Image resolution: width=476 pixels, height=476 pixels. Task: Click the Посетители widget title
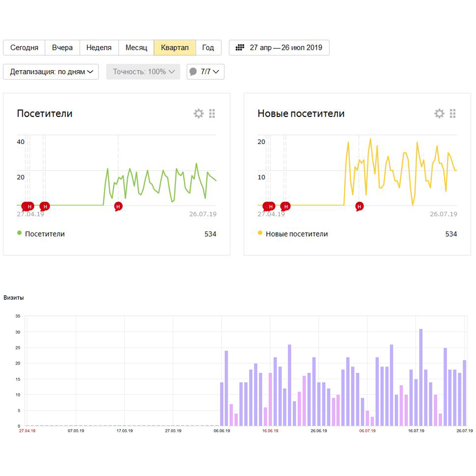(45, 114)
